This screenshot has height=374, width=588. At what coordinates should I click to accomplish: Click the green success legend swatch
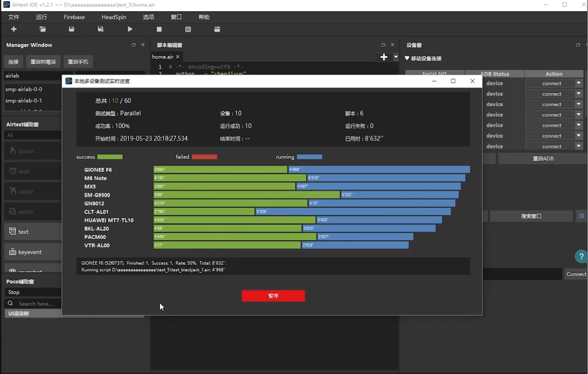110,157
